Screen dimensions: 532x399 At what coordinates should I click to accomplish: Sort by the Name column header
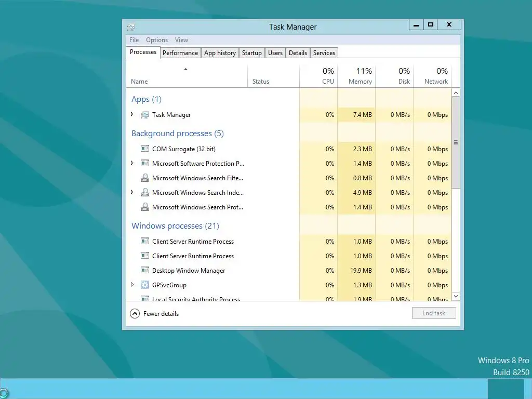pos(187,76)
